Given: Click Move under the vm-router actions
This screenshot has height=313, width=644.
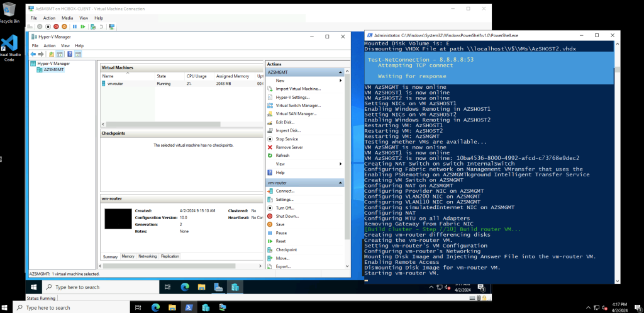Looking at the screenshot, I should (282, 258).
